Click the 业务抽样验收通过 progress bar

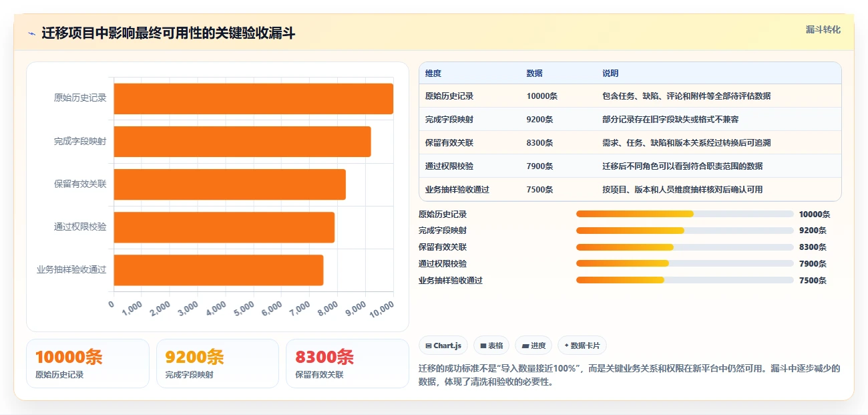click(x=684, y=280)
